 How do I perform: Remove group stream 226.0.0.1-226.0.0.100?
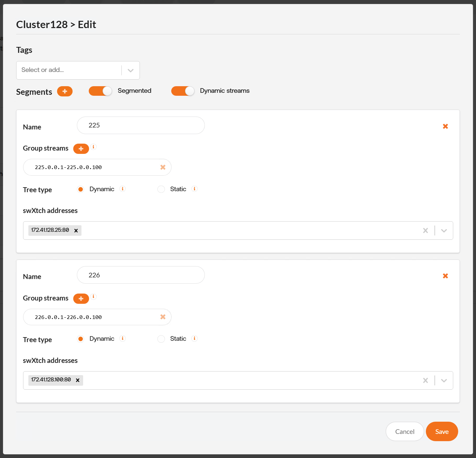pyautogui.click(x=163, y=317)
